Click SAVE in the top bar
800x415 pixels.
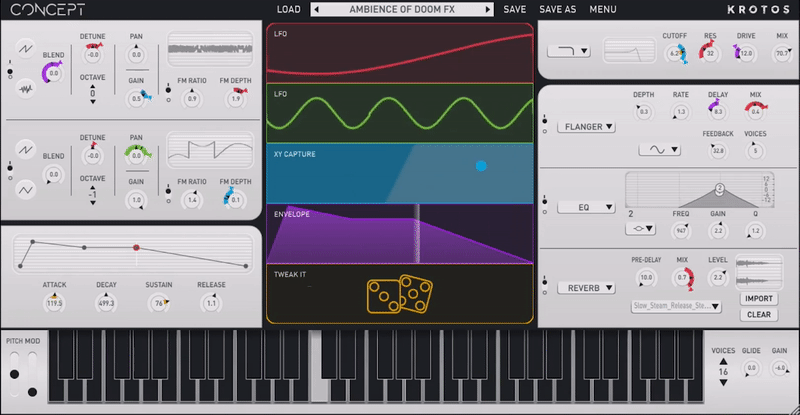514,9
